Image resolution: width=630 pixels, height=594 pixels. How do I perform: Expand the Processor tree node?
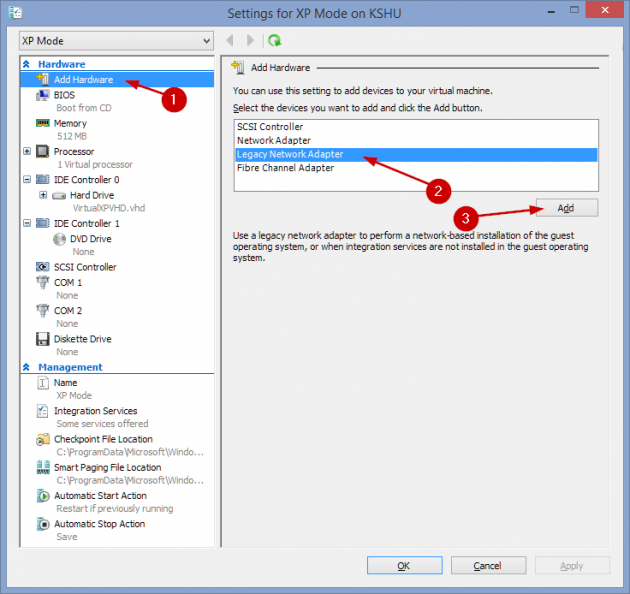click(27, 152)
